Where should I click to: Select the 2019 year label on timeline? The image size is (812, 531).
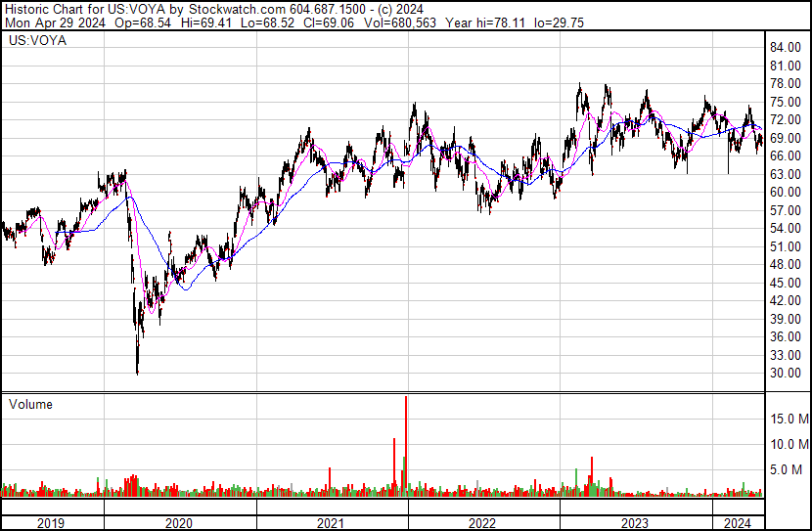(x=51, y=523)
